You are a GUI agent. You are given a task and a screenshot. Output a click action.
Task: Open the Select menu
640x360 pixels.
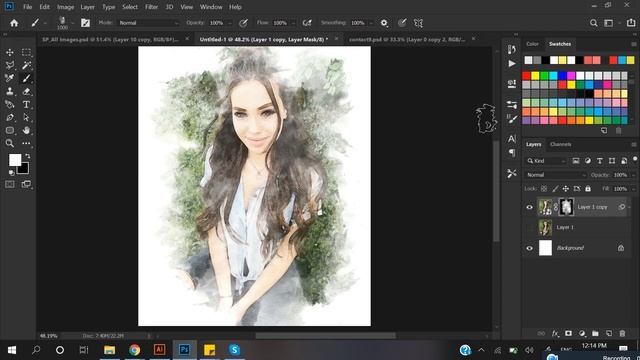[130, 7]
